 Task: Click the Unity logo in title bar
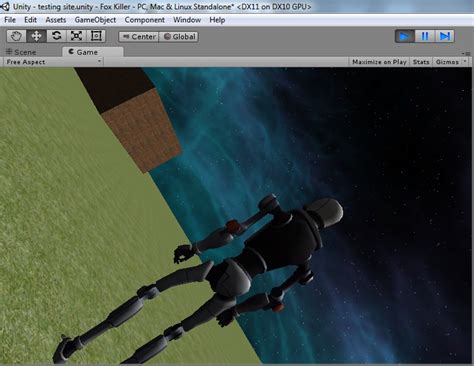coord(5,6)
